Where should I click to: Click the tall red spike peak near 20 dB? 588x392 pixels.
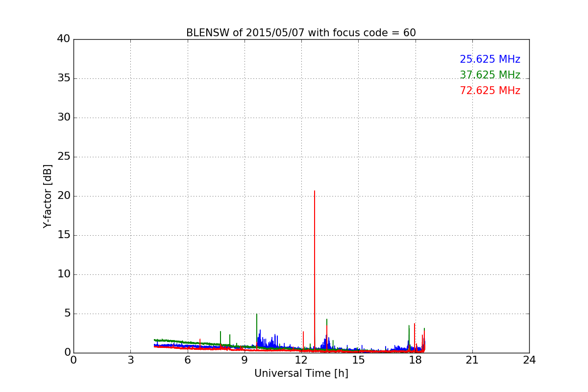coord(315,191)
